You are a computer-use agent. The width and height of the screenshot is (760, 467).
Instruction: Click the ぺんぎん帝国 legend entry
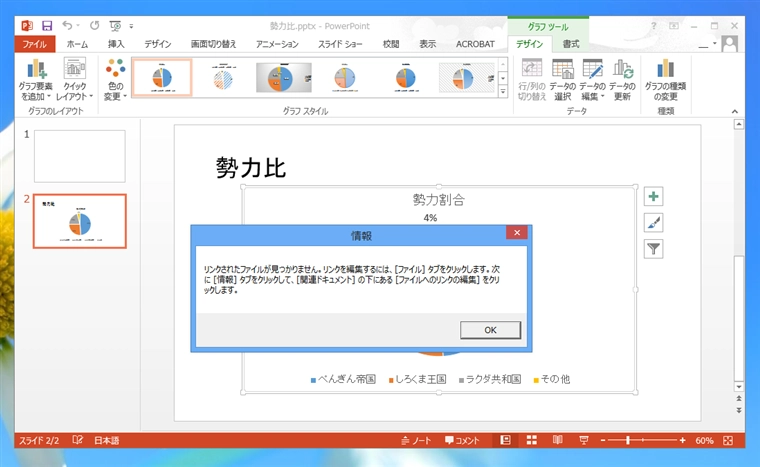[343, 379]
